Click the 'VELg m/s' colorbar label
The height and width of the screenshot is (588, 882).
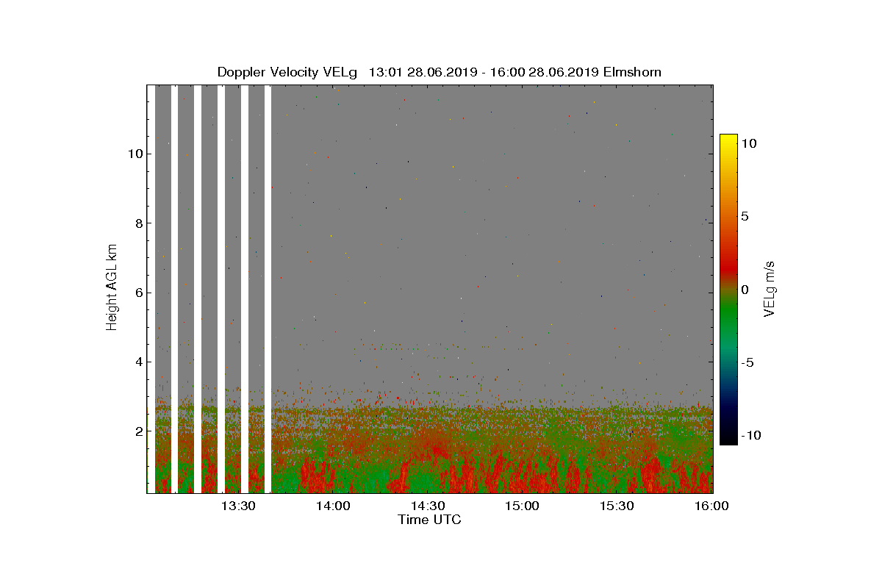770,287
